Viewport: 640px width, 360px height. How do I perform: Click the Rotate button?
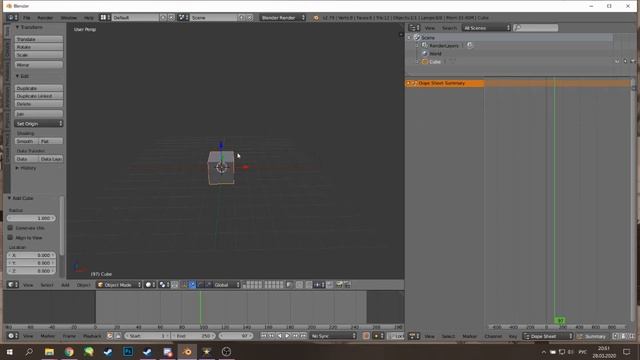pyautogui.click(x=39, y=47)
